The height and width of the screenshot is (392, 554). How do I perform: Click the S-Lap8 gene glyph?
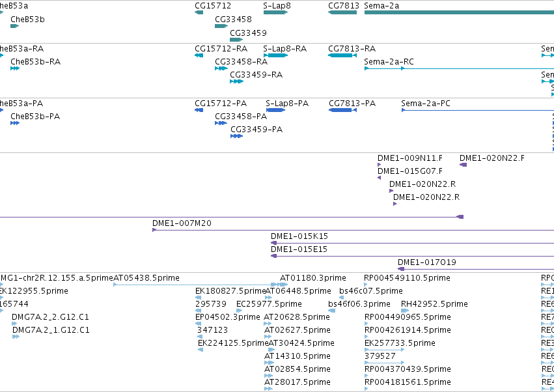pos(275,12)
